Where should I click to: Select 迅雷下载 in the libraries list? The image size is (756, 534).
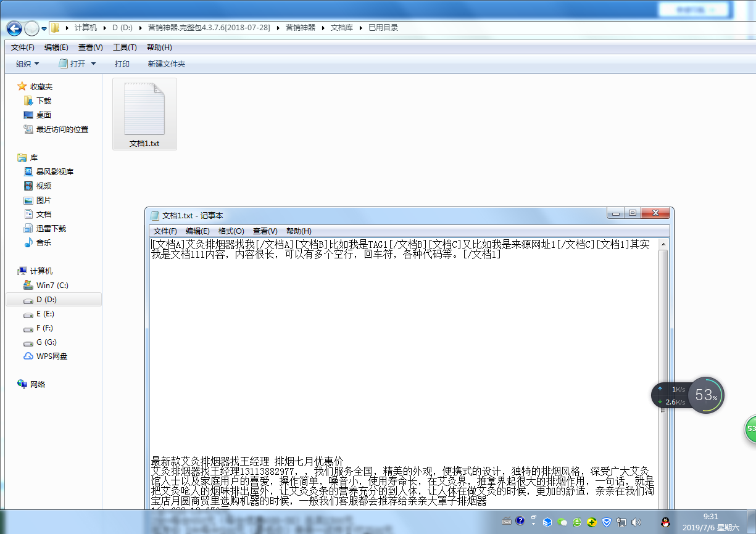(x=51, y=229)
